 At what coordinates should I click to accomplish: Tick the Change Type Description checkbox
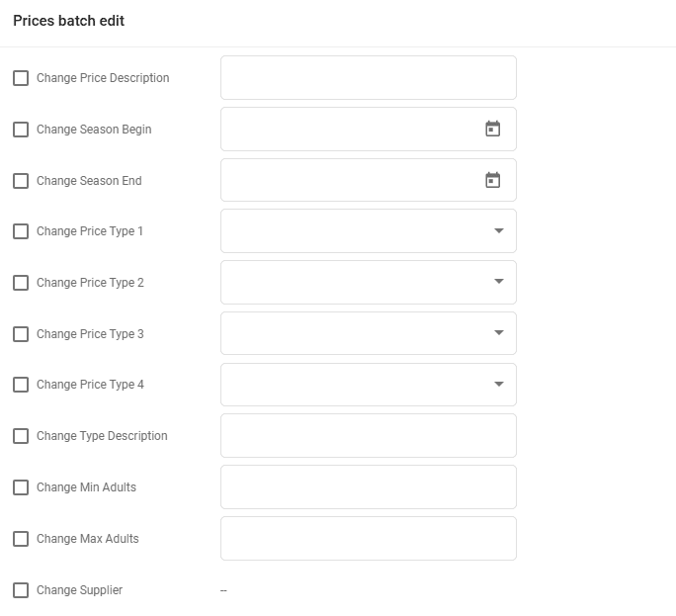(21, 436)
